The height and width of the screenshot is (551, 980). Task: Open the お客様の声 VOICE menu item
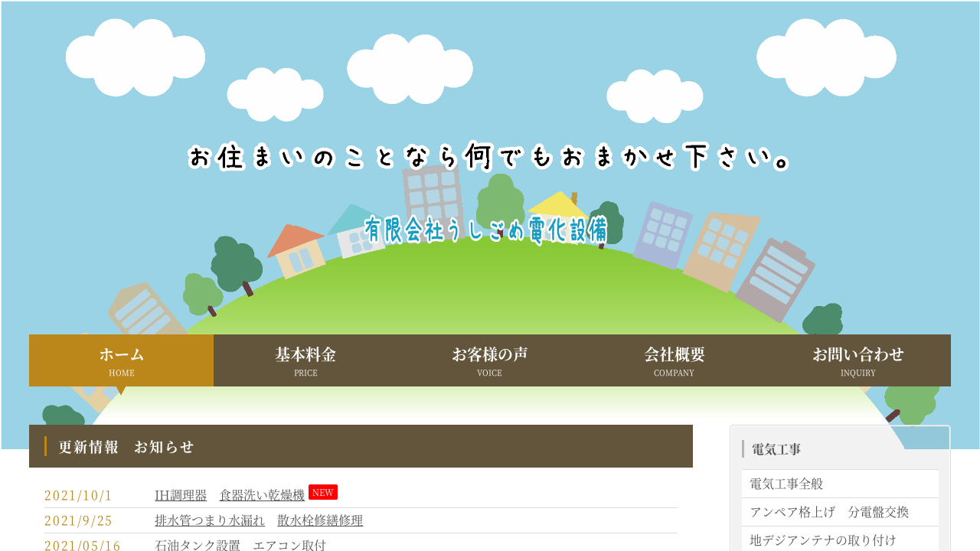pyautogui.click(x=489, y=360)
